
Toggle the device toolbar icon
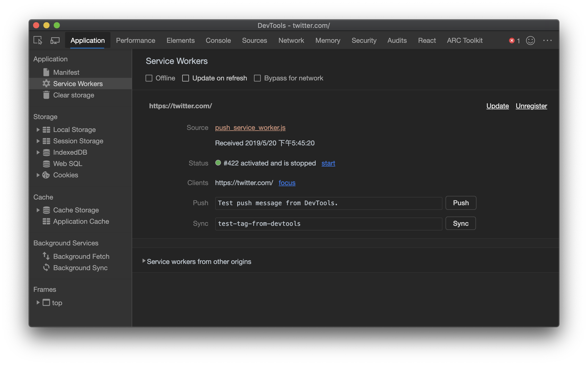click(55, 40)
